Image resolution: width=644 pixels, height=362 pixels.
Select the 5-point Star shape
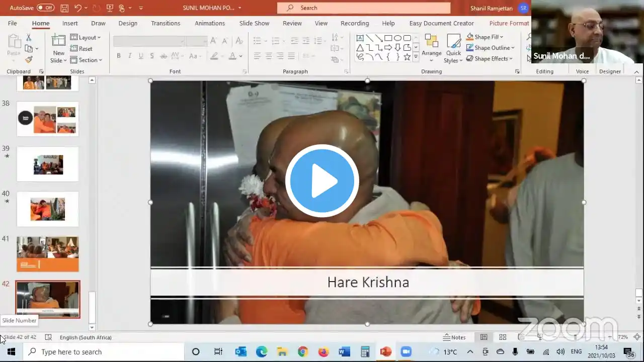pyautogui.click(x=407, y=57)
